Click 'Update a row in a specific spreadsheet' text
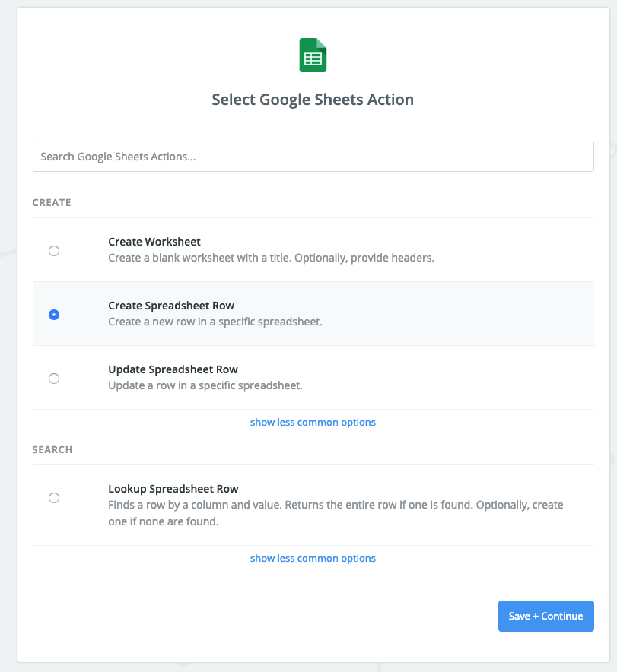The height and width of the screenshot is (672, 617). pos(205,385)
